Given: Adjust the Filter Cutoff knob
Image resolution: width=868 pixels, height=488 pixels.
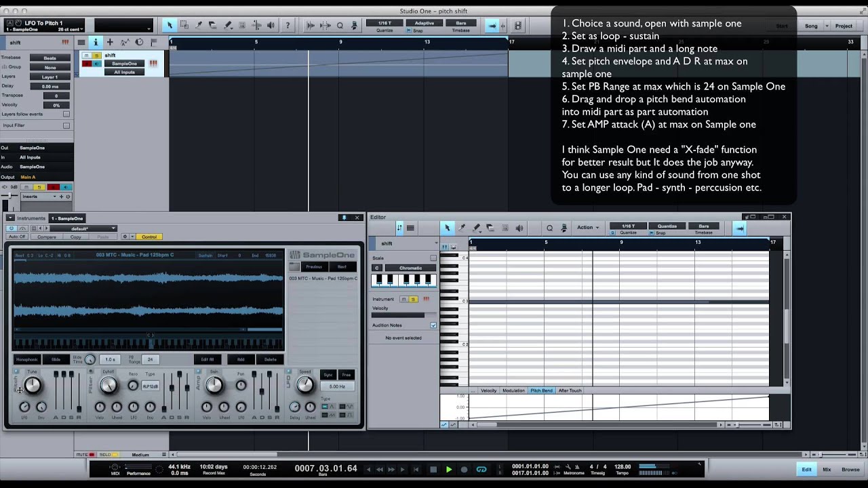Looking at the screenshot, I should [108, 386].
